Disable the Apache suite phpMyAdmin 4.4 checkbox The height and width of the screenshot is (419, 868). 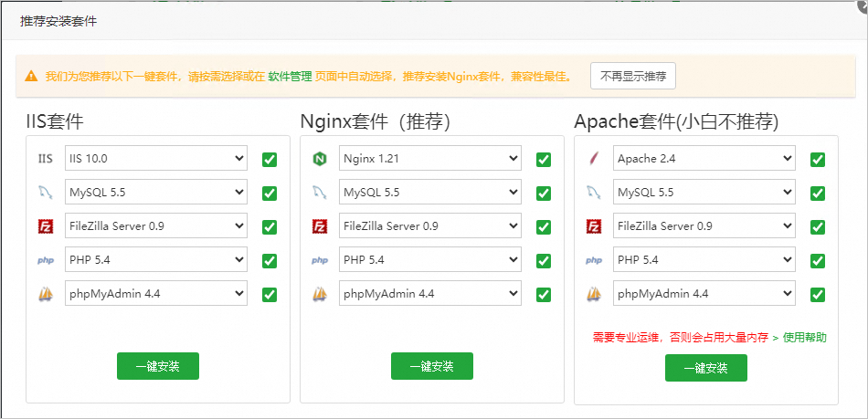pyautogui.click(x=818, y=295)
